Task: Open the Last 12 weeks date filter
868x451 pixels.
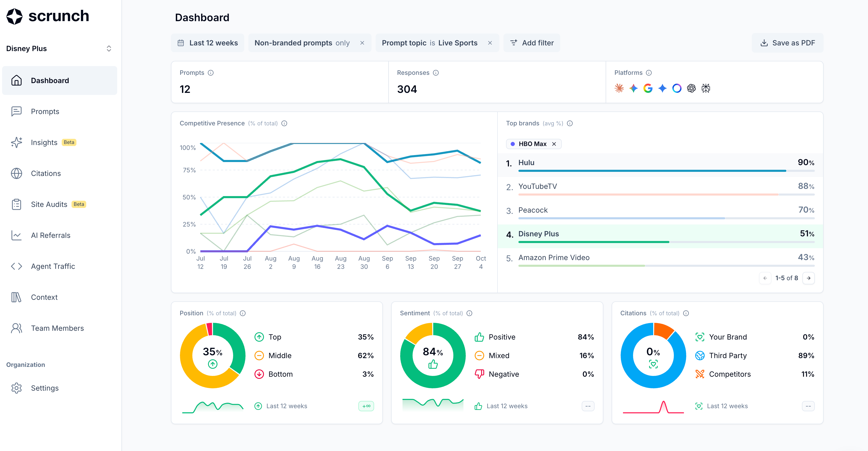Action: (208, 43)
